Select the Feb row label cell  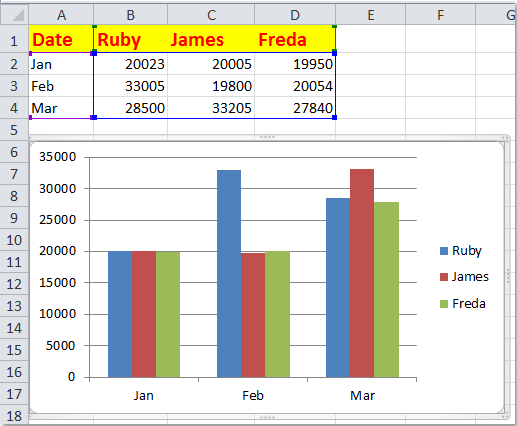click(x=61, y=86)
